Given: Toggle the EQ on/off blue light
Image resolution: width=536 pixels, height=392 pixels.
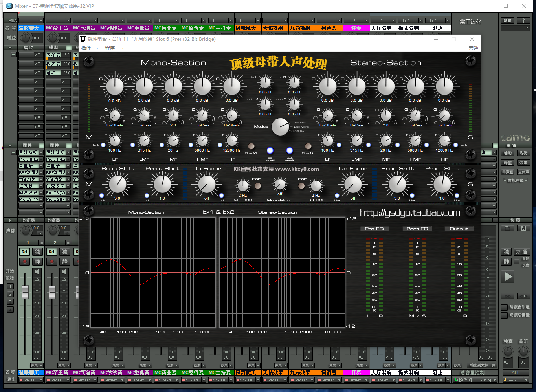Looking at the screenshot, I should pos(270,150).
